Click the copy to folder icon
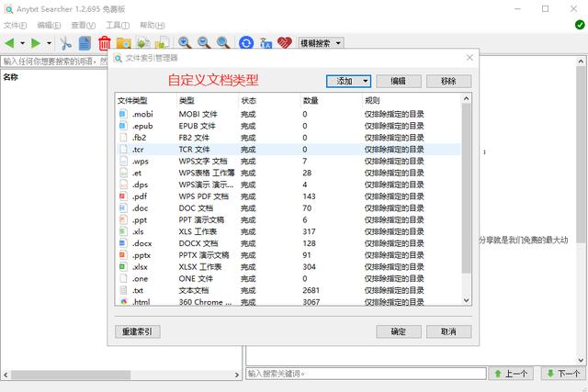Viewport: 588px width, 392px height. (162, 43)
